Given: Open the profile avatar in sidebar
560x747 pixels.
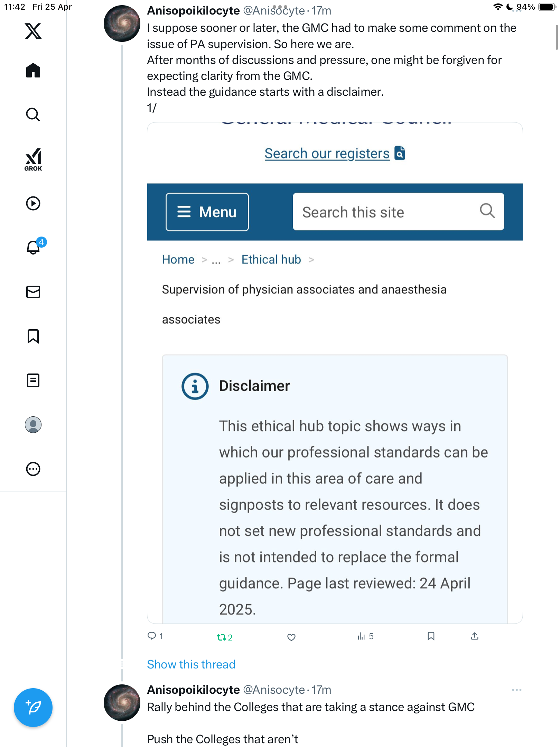Looking at the screenshot, I should (x=33, y=425).
